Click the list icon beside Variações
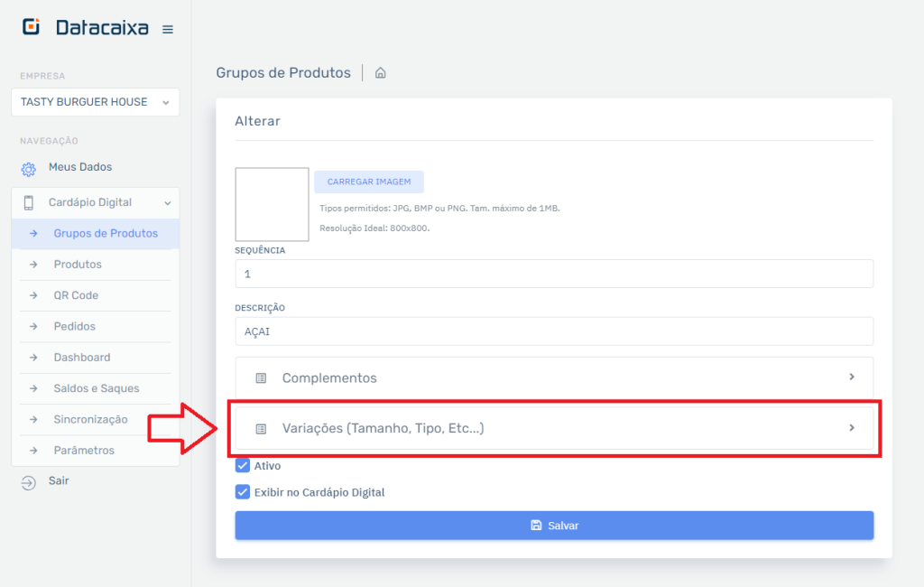 click(261, 429)
